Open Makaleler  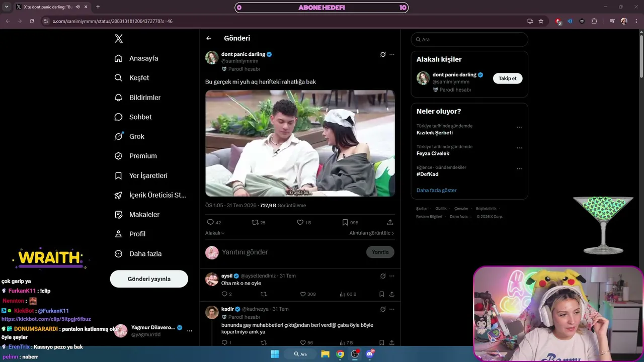[x=137, y=215]
